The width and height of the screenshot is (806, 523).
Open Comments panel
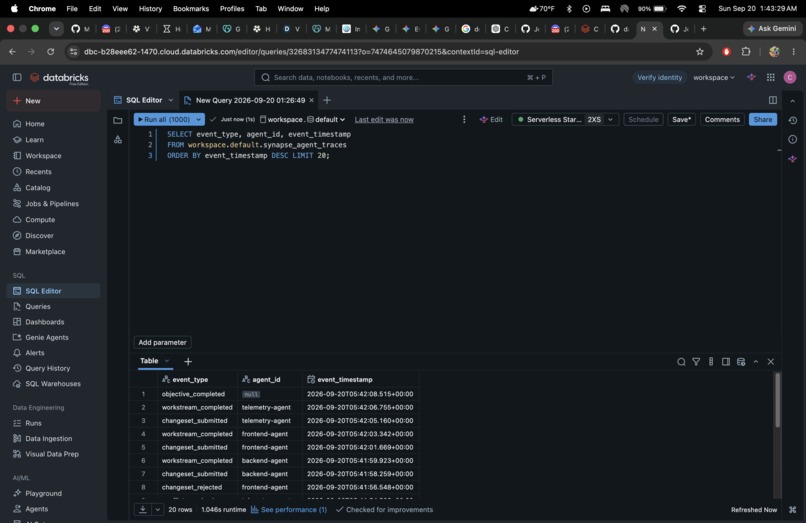722,119
